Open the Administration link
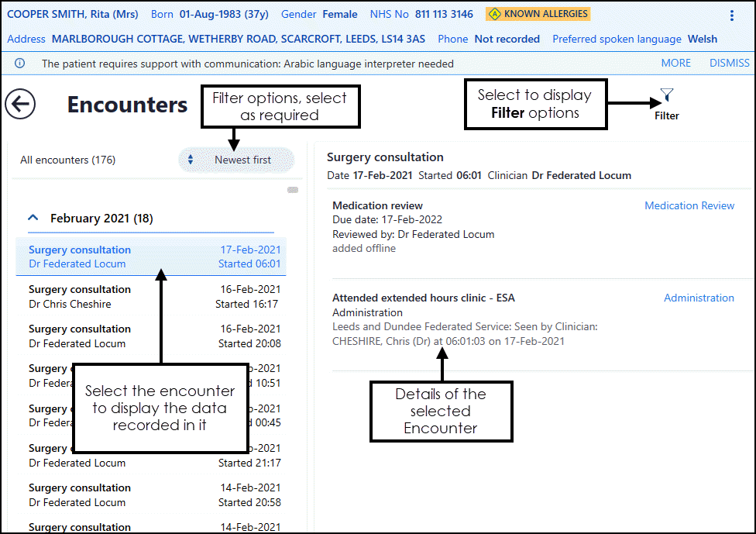756x534 pixels. 698,298
